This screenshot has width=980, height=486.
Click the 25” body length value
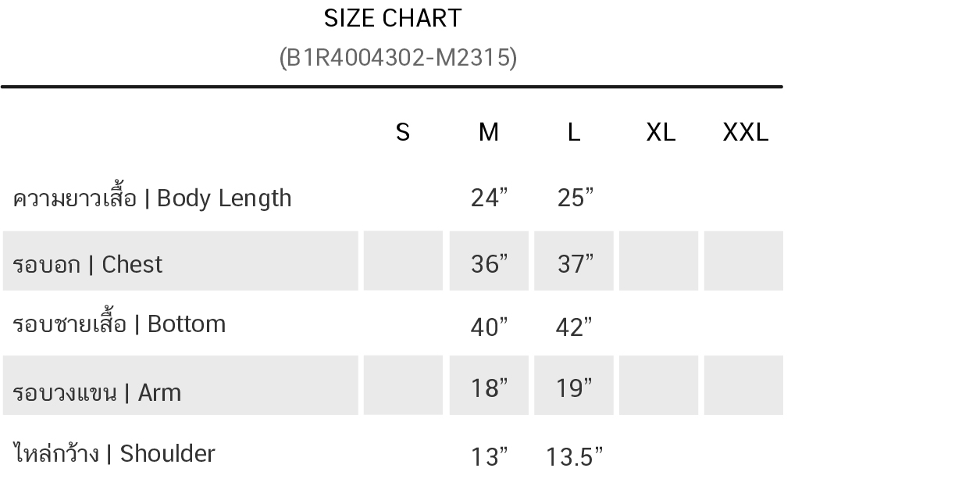click(576, 198)
